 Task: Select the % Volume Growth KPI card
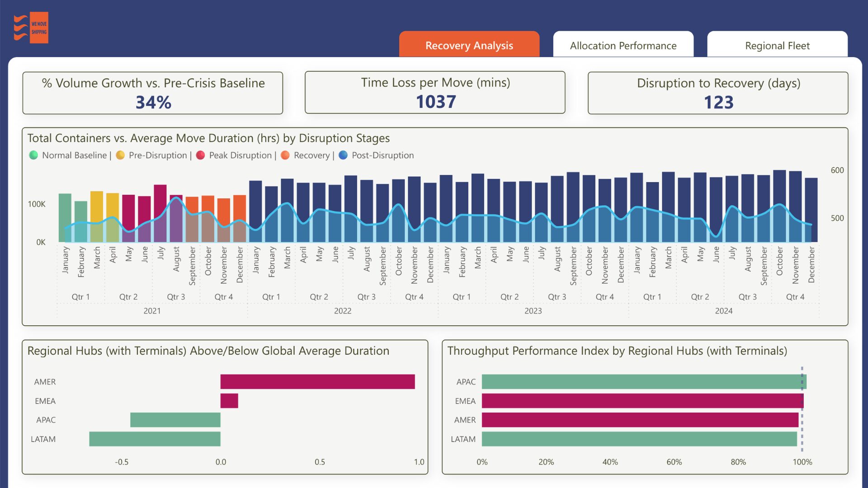point(153,93)
